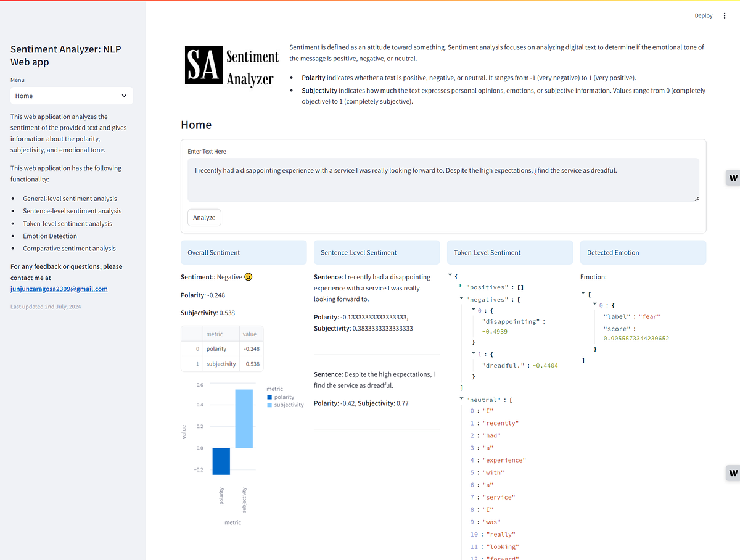
Task: Open the Home menu dropdown in the sidebar
Action: (72, 96)
